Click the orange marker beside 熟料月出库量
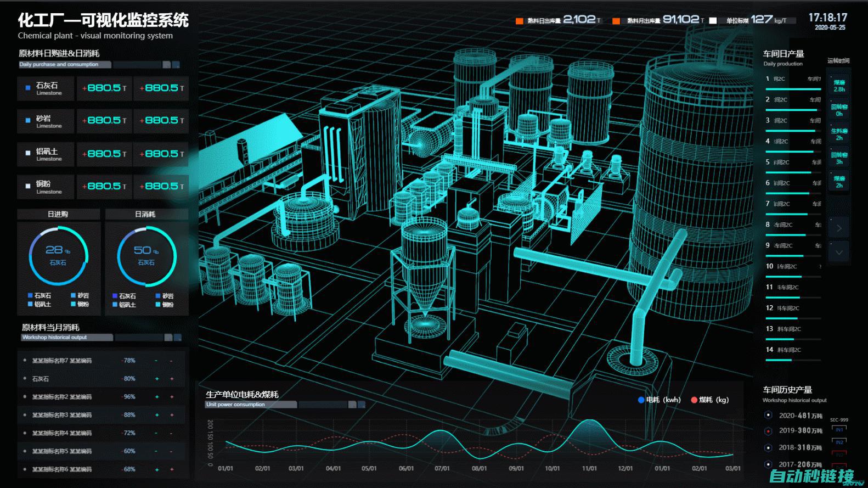The width and height of the screenshot is (868, 488). 616,21
